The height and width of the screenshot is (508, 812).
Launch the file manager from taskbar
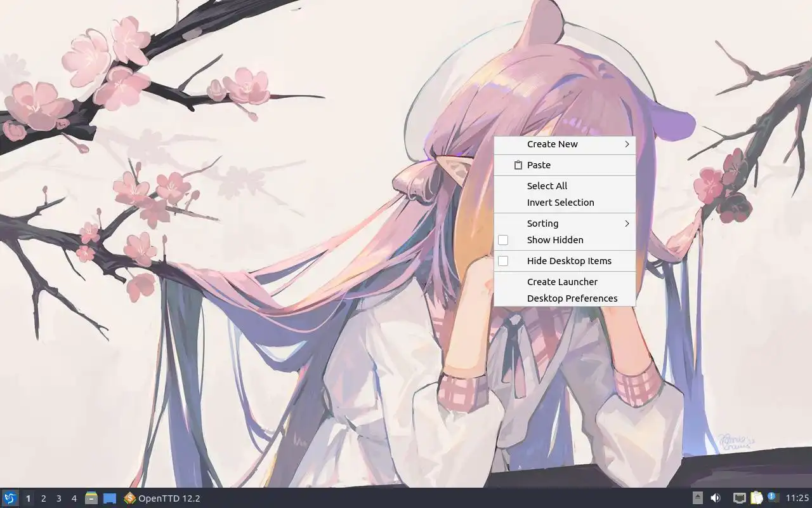(91, 498)
